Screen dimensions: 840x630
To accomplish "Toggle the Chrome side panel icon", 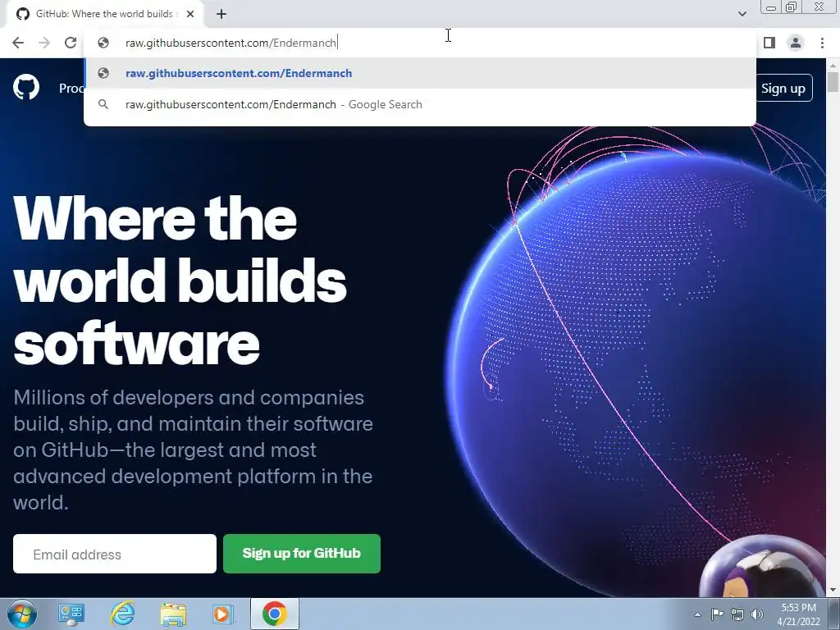I will tap(769, 43).
